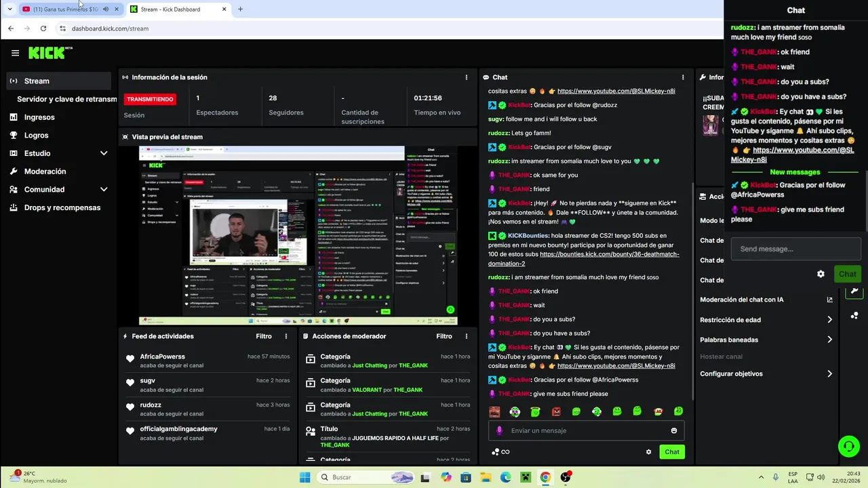
Task: Select the angry red emote
Action: [x=556, y=411]
